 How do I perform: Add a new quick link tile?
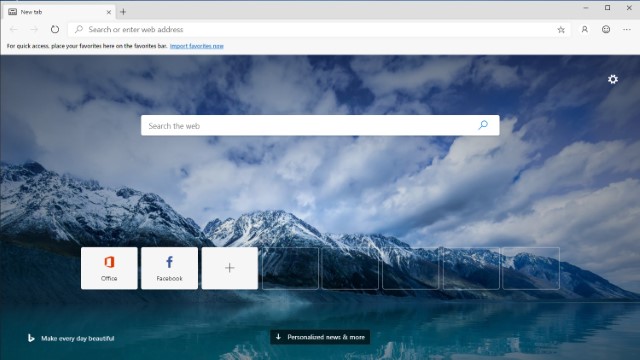(x=230, y=268)
